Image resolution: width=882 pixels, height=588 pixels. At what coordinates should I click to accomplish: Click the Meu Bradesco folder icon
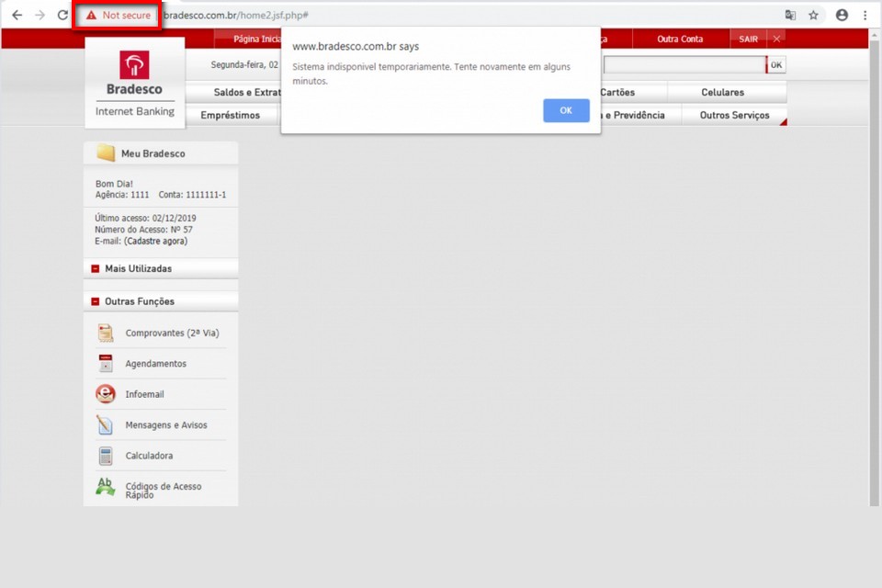pyautogui.click(x=106, y=153)
